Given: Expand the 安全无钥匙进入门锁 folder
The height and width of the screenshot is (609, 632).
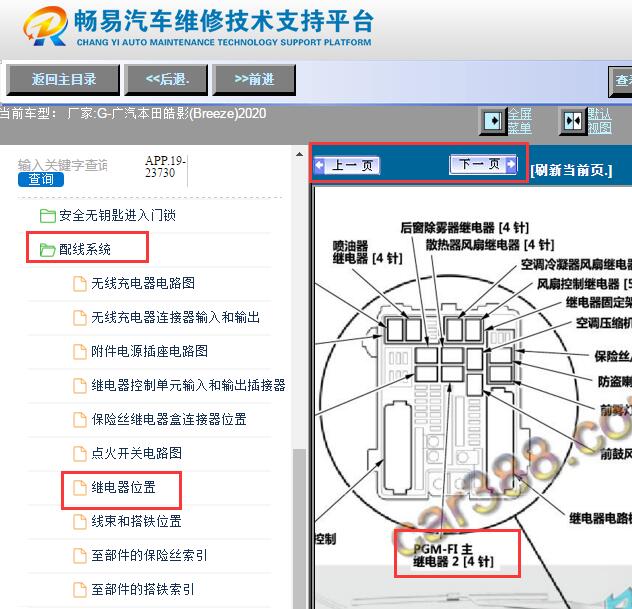Looking at the screenshot, I should point(117,216).
